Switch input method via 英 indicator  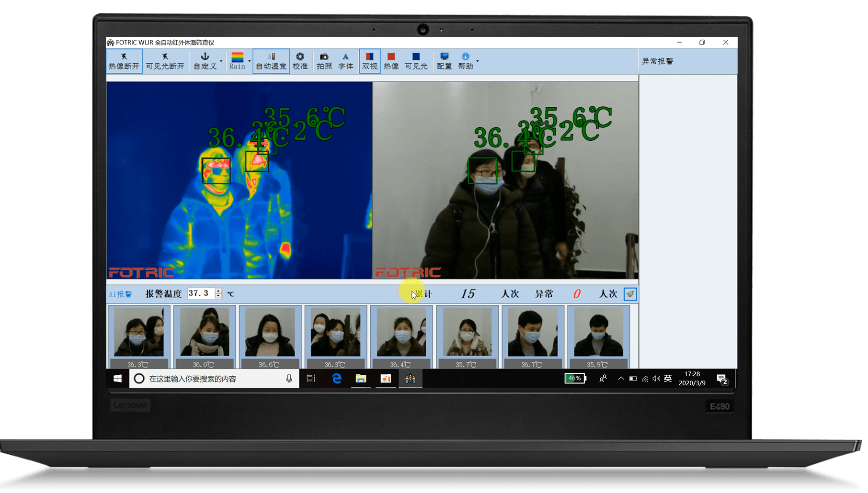click(668, 379)
